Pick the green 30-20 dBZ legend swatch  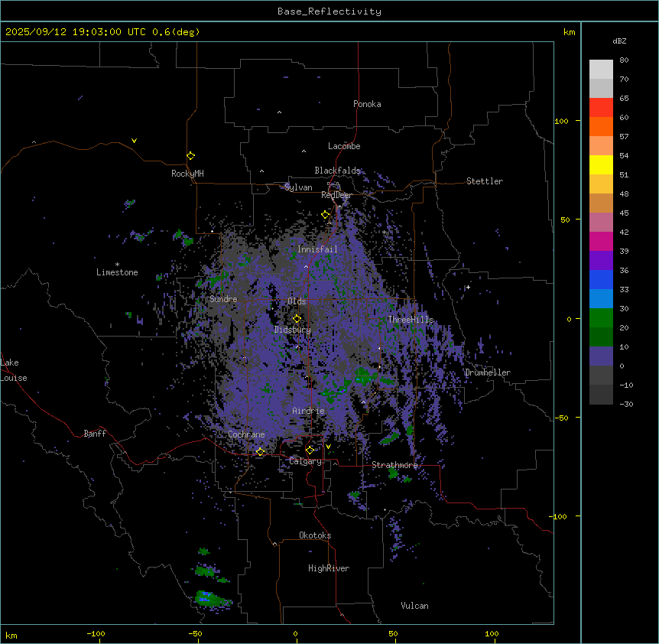coord(601,318)
